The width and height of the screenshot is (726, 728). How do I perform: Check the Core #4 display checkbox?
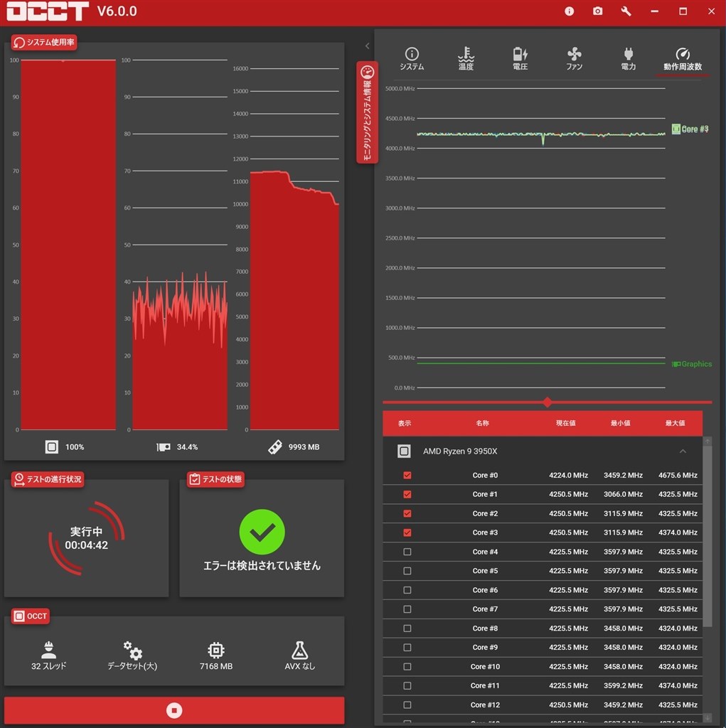click(x=407, y=552)
